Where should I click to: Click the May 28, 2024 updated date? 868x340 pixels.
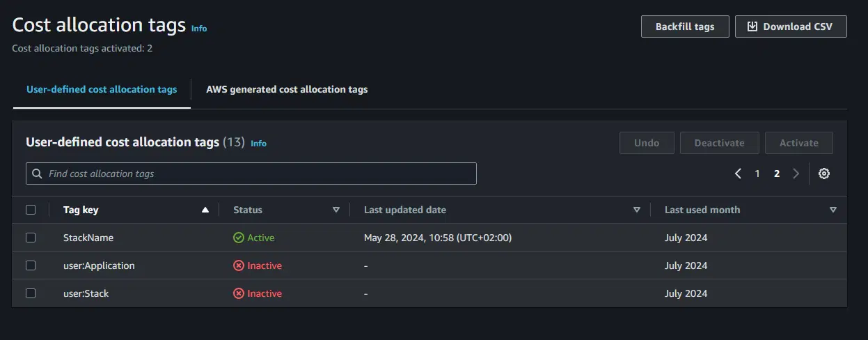point(438,238)
